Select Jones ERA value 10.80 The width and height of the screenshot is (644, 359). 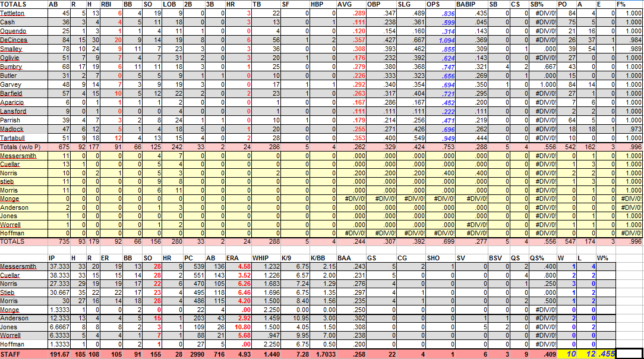238,327
